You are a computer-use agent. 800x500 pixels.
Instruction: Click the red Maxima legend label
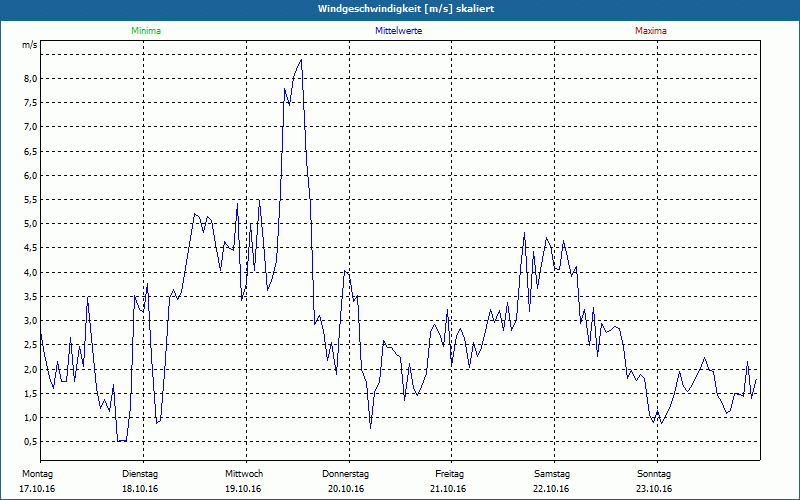point(651,31)
